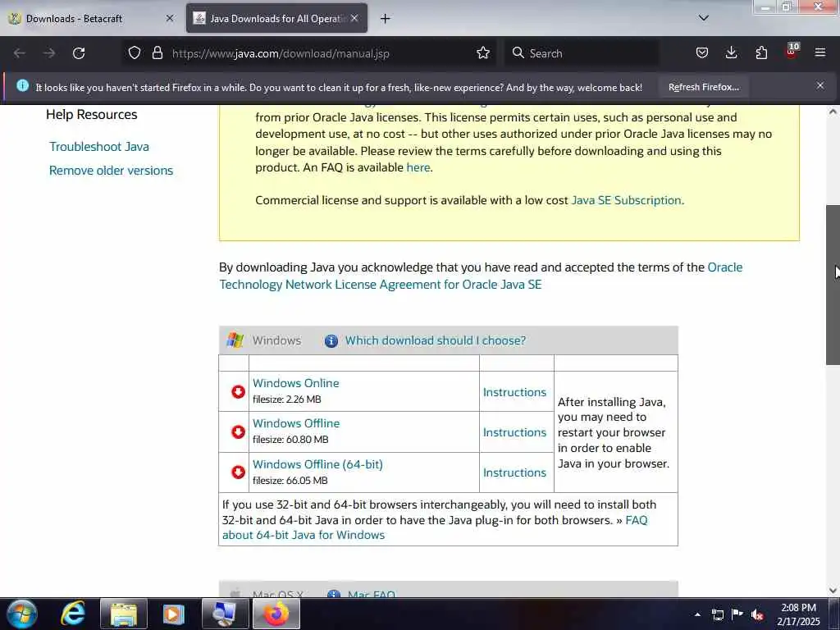Click the muted volume tray icon
This screenshot has height=630, width=840.
[757, 615]
